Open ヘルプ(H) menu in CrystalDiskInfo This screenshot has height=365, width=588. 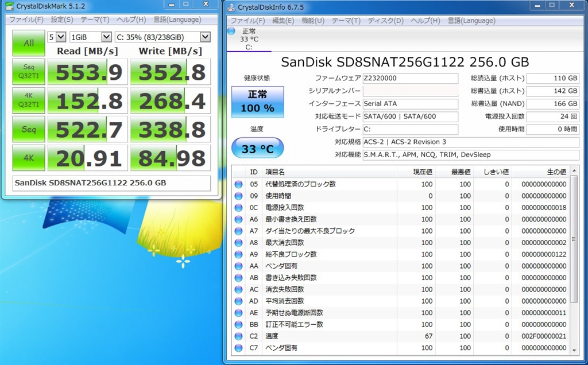click(425, 21)
